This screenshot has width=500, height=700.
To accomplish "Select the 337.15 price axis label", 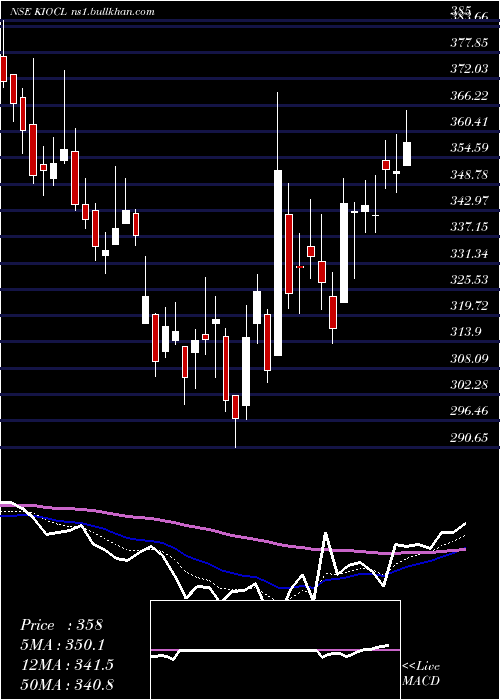I will [469, 226].
